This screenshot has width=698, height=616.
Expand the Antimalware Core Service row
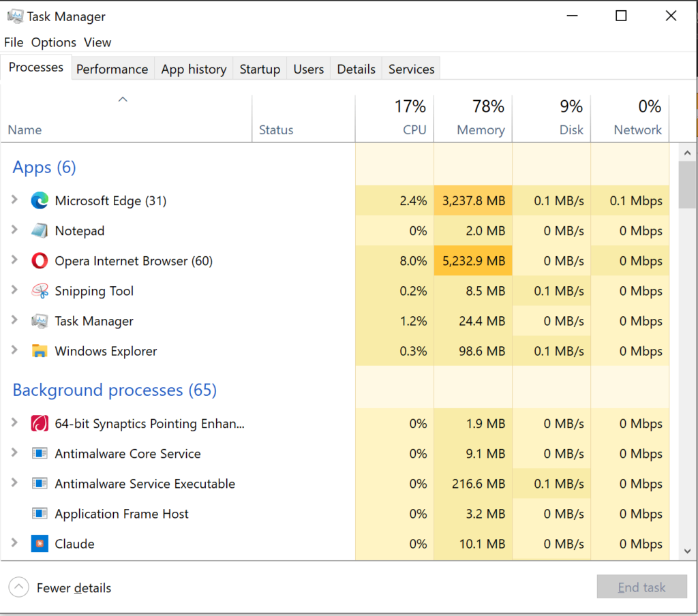[x=14, y=452]
